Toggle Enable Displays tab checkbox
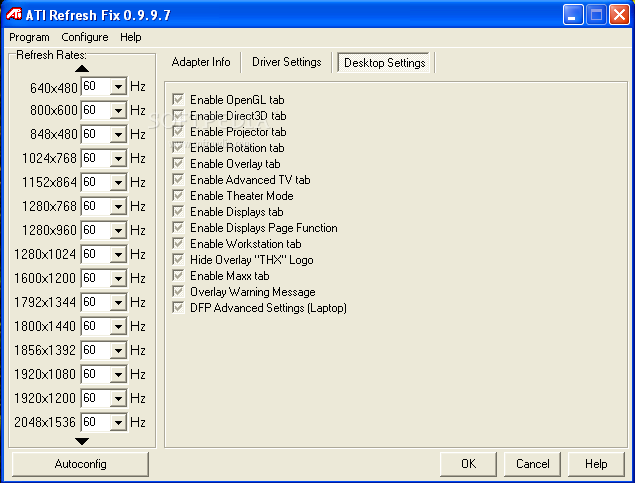The width and height of the screenshot is (635, 483). pos(178,211)
